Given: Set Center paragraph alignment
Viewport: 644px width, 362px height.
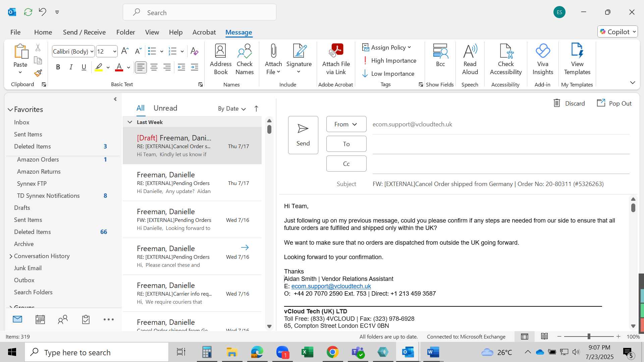Looking at the screenshot, I should 154,67.
